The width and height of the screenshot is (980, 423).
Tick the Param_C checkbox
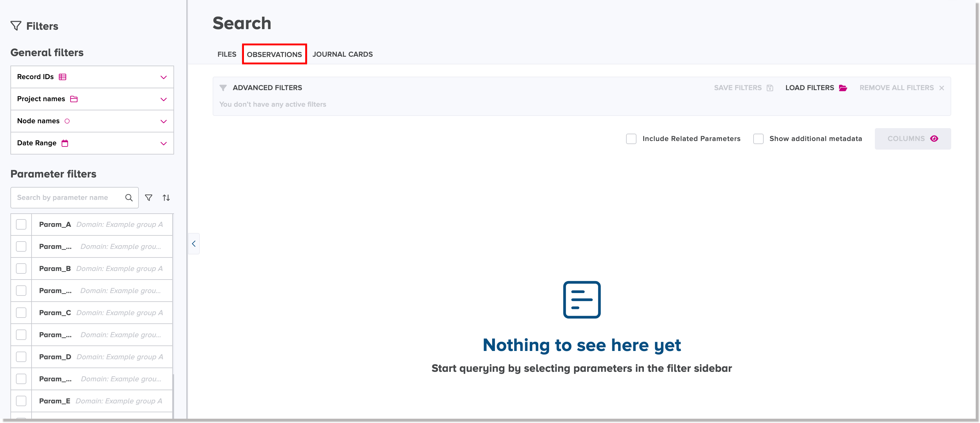[x=21, y=313]
